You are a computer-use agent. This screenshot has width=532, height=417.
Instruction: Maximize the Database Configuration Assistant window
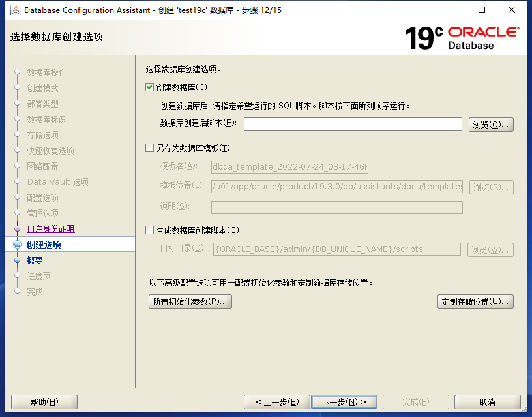pos(482,10)
